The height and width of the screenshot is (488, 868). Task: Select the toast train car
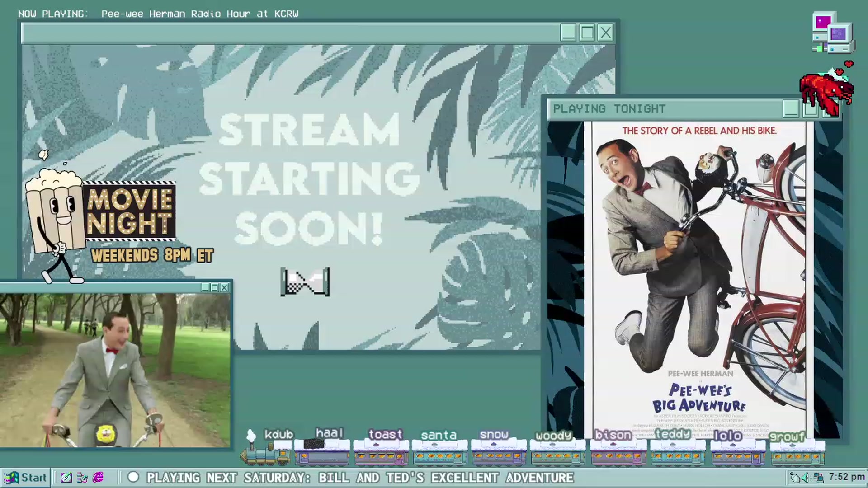pos(381,453)
